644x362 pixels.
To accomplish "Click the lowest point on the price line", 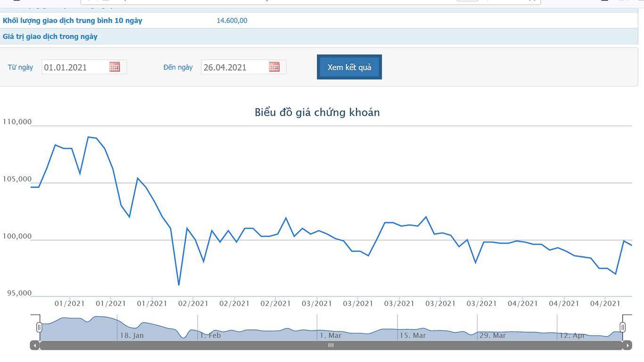I will [x=179, y=285].
